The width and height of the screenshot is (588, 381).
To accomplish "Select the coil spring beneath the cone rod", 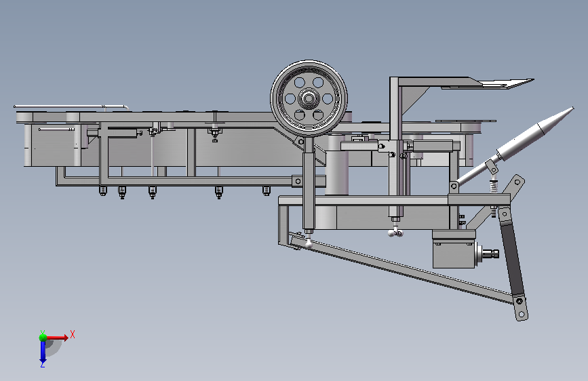I will point(494,186).
